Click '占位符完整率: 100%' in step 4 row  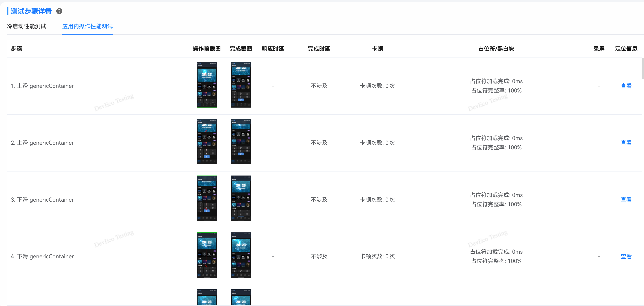pos(496,261)
